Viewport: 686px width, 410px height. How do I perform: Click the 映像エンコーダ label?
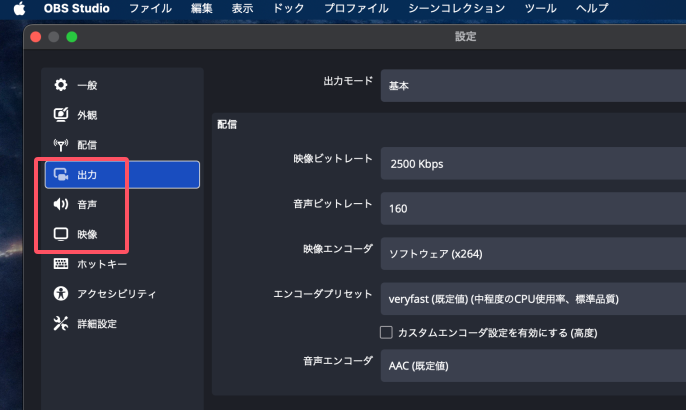338,249
